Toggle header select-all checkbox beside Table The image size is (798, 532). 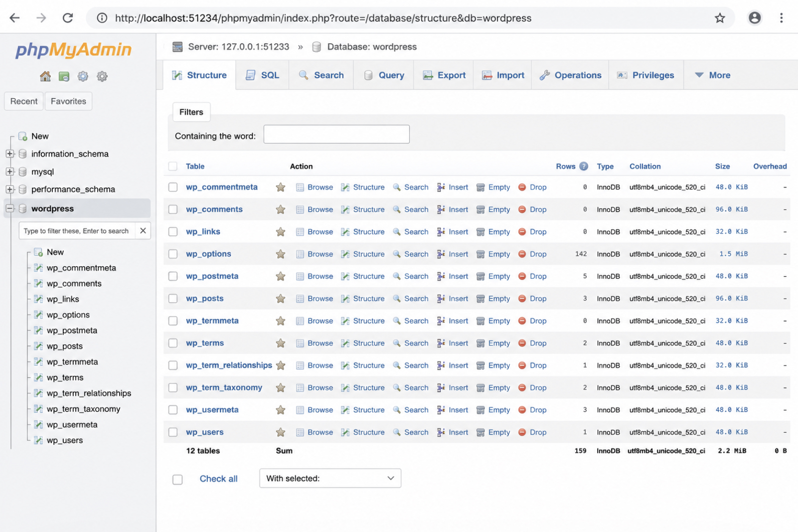173,166
